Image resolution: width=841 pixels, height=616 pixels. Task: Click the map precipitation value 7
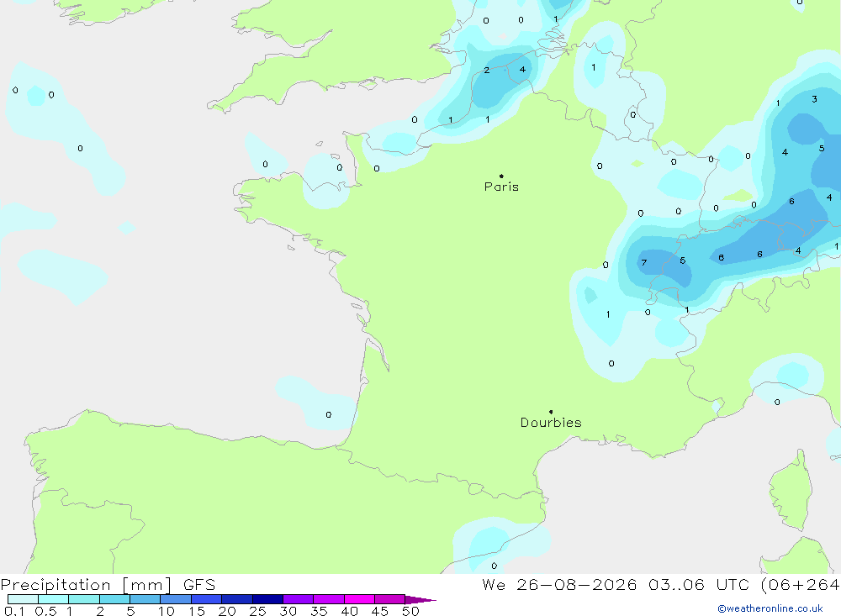644,263
